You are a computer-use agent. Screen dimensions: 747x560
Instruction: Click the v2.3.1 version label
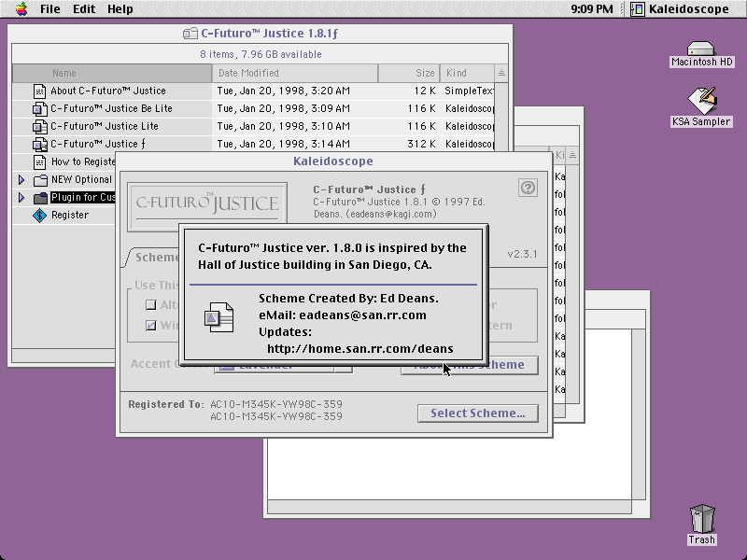pos(522,254)
